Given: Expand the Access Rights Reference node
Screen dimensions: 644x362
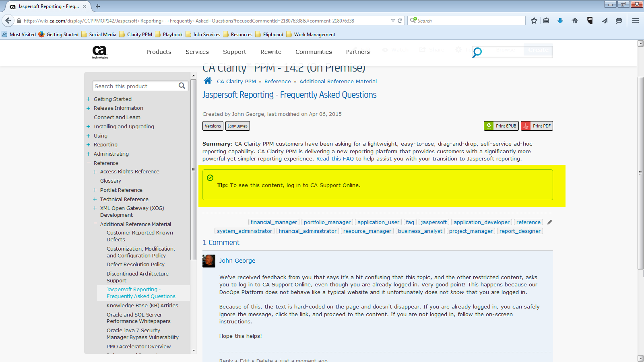Looking at the screenshot, I should pos(95,172).
